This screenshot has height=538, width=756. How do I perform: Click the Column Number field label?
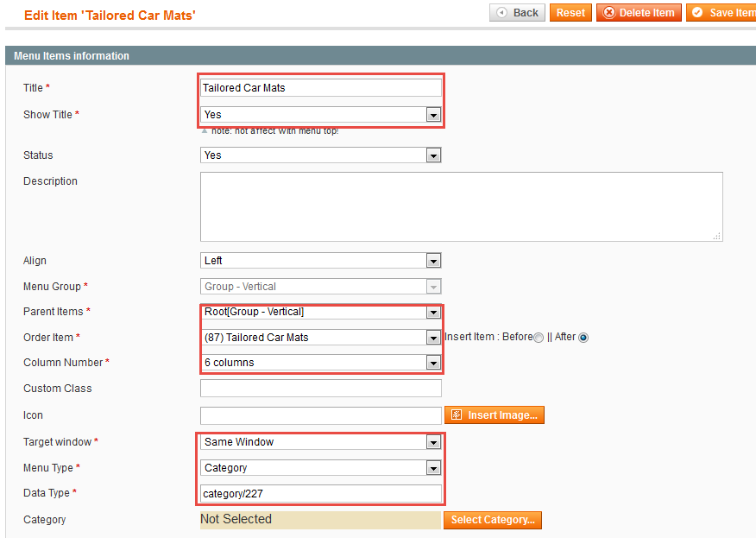point(63,363)
